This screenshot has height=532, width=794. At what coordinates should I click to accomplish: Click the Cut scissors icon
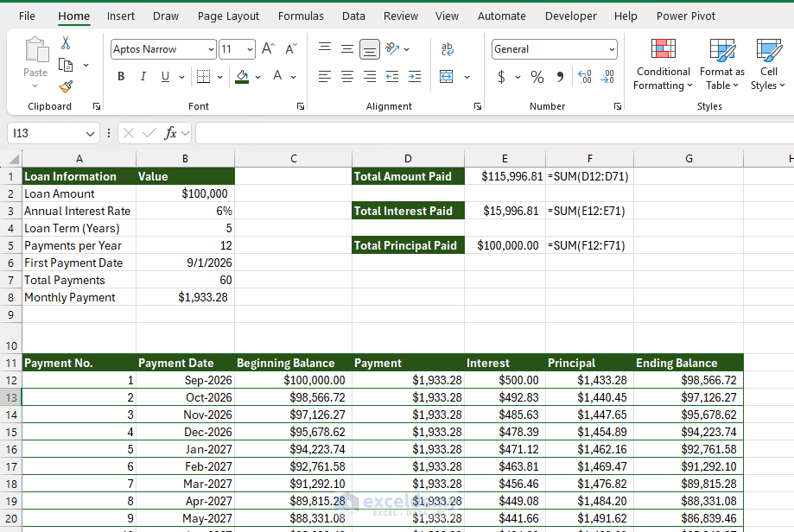click(66, 42)
